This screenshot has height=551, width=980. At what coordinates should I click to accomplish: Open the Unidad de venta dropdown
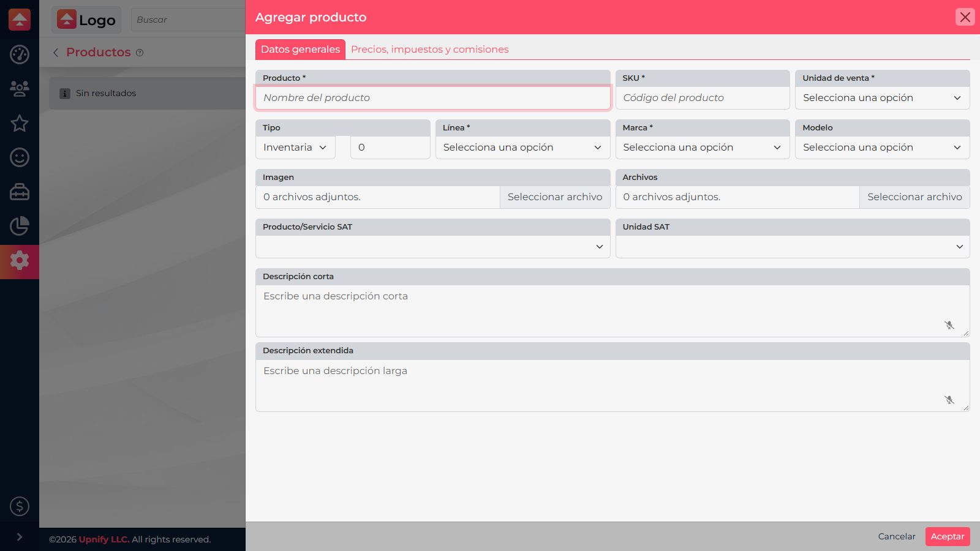(x=882, y=98)
